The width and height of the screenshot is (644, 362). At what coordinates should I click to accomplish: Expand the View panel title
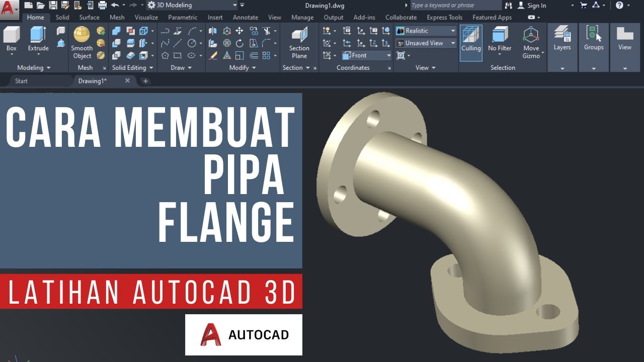tap(425, 67)
